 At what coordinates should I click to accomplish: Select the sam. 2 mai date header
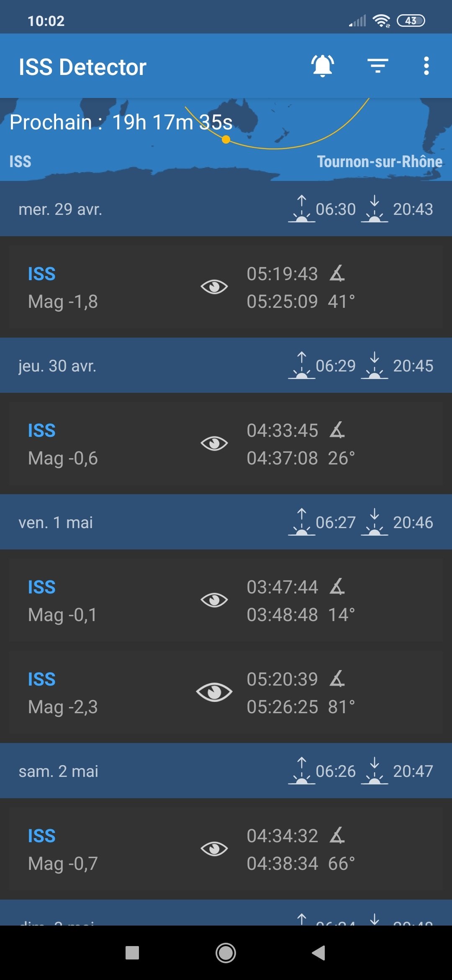59,771
